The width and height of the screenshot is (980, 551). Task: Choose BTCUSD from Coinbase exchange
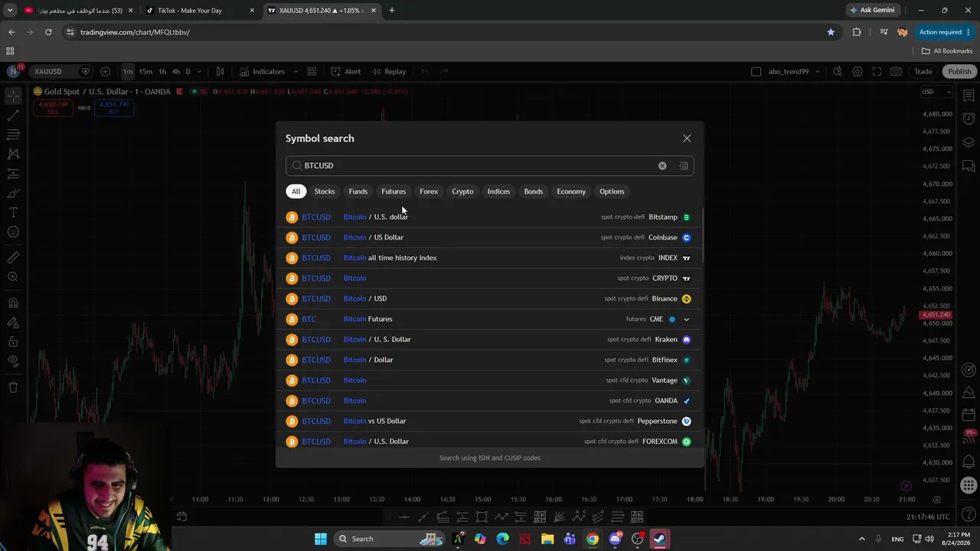(x=488, y=237)
